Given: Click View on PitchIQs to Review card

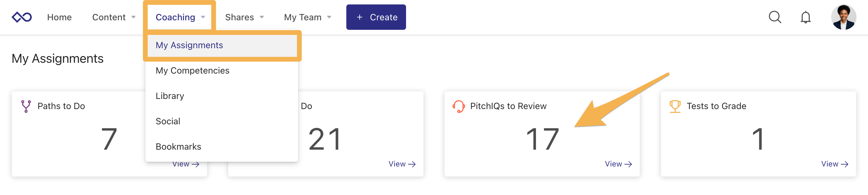Looking at the screenshot, I should pos(618,164).
